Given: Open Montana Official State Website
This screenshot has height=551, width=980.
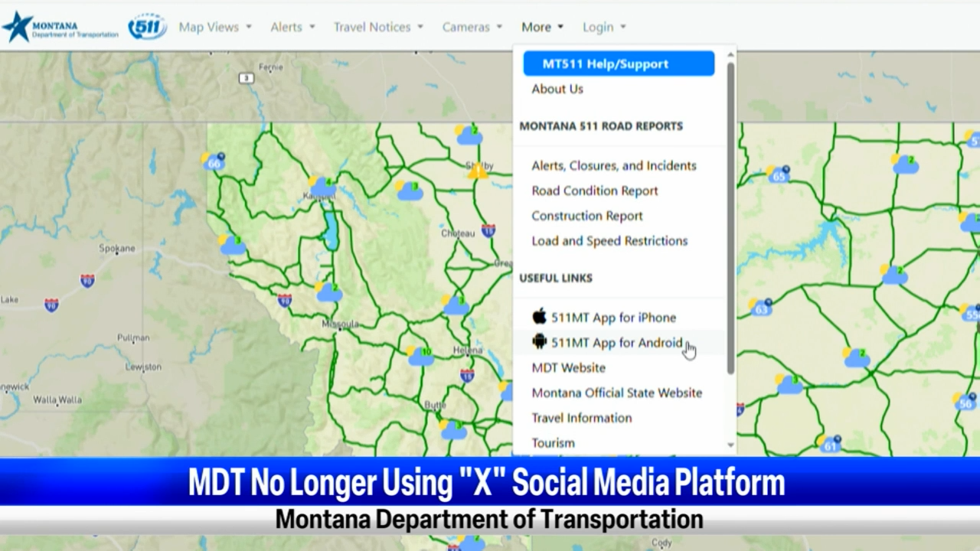Looking at the screenshot, I should click(x=616, y=393).
